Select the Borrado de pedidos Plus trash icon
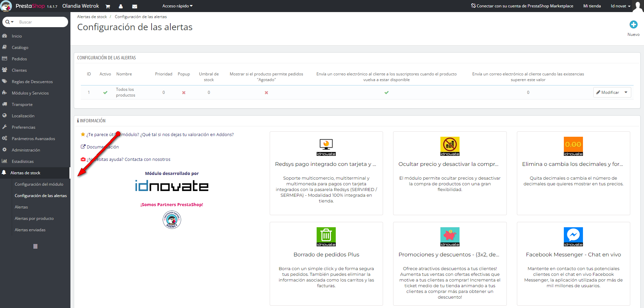The width and height of the screenshot is (644, 308). tap(326, 237)
